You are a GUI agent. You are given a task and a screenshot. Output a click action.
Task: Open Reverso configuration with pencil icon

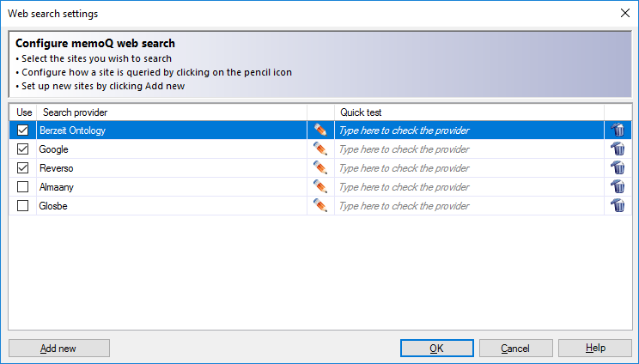click(x=320, y=168)
